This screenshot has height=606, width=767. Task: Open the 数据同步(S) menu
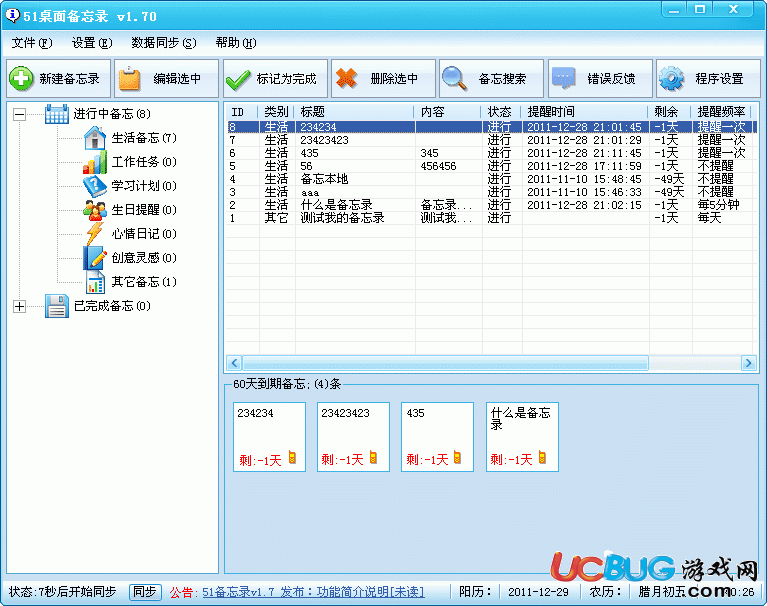tap(164, 43)
